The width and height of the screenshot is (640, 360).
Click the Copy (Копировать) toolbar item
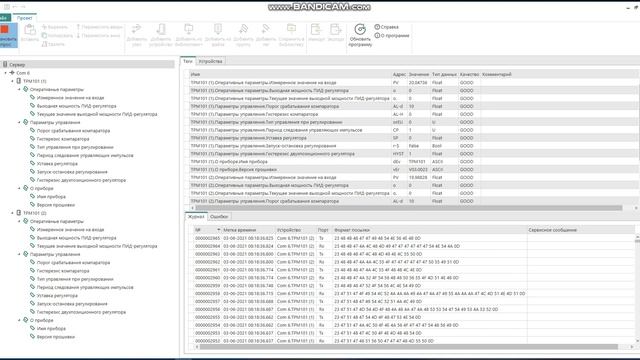pyautogui.click(x=57, y=36)
